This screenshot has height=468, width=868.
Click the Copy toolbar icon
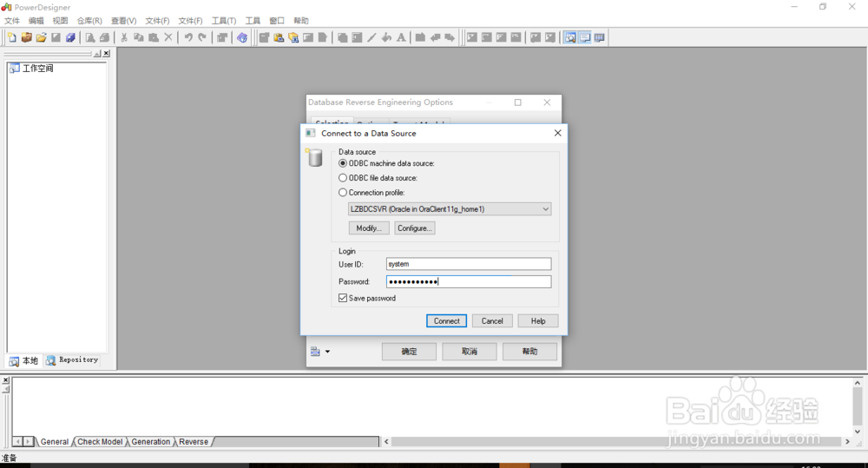139,37
